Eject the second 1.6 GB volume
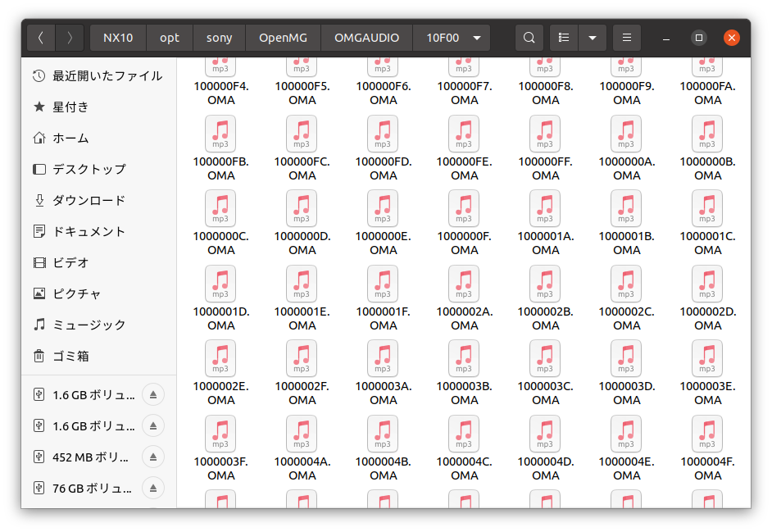This screenshot has width=772, height=532. pos(153,425)
